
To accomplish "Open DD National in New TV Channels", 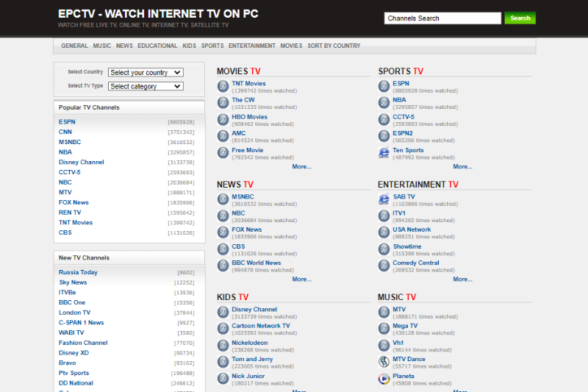I will pos(76,383).
